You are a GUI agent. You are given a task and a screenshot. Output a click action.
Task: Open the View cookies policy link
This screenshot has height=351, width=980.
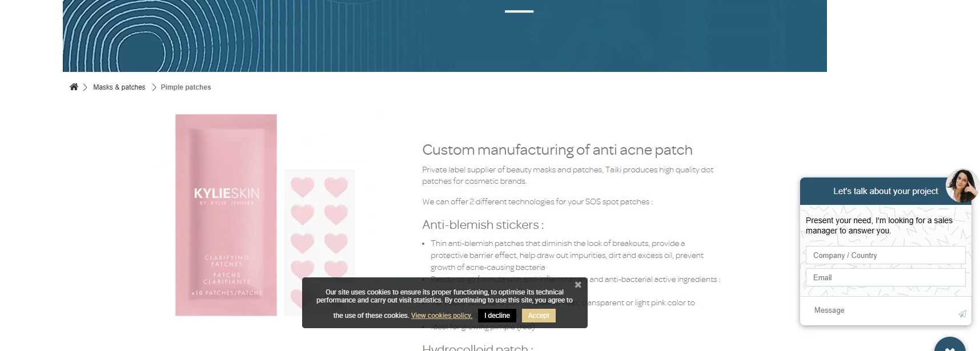click(x=441, y=316)
